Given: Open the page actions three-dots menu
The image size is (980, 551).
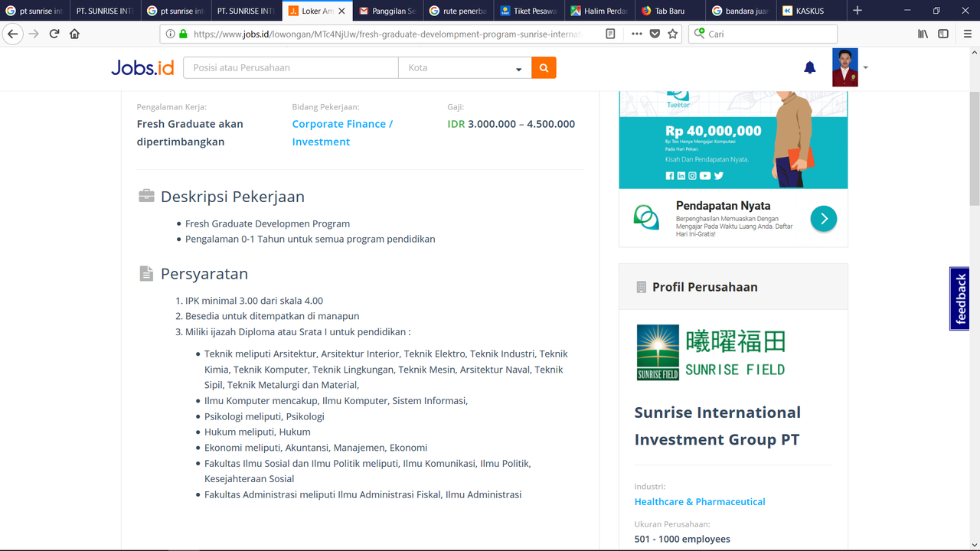Looking at the screenshot, I should [x=637, y=34].
